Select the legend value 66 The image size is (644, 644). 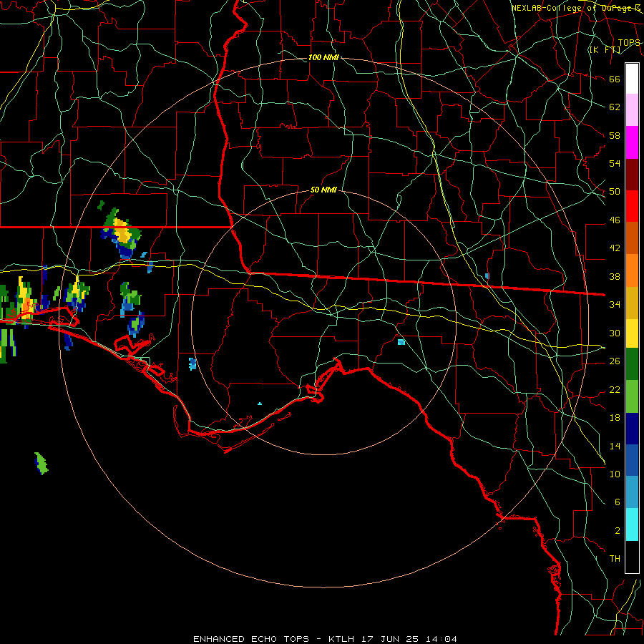click(x=615, y=79)
